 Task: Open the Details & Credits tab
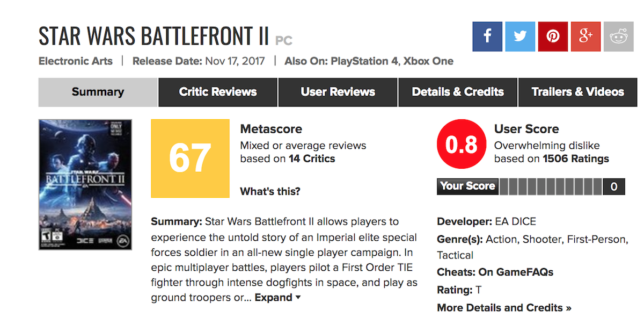(x=458, y=92)
